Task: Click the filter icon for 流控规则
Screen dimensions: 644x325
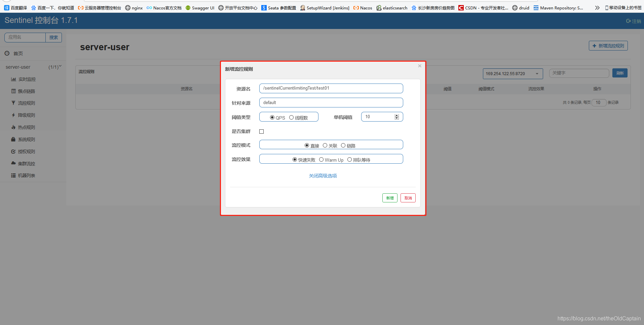Action: tap(13, 103)
